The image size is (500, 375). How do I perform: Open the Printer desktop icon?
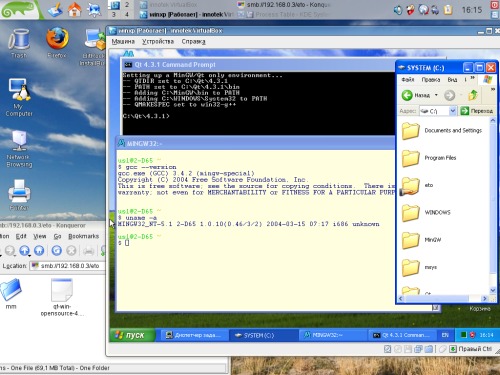point(19,195)
